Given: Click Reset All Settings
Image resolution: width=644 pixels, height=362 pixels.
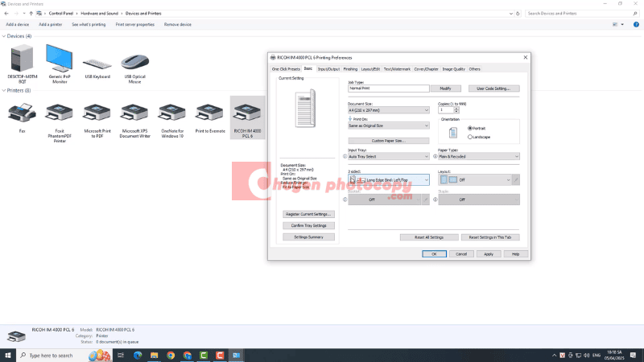Looking at the screenshot, I should (429, 237).
